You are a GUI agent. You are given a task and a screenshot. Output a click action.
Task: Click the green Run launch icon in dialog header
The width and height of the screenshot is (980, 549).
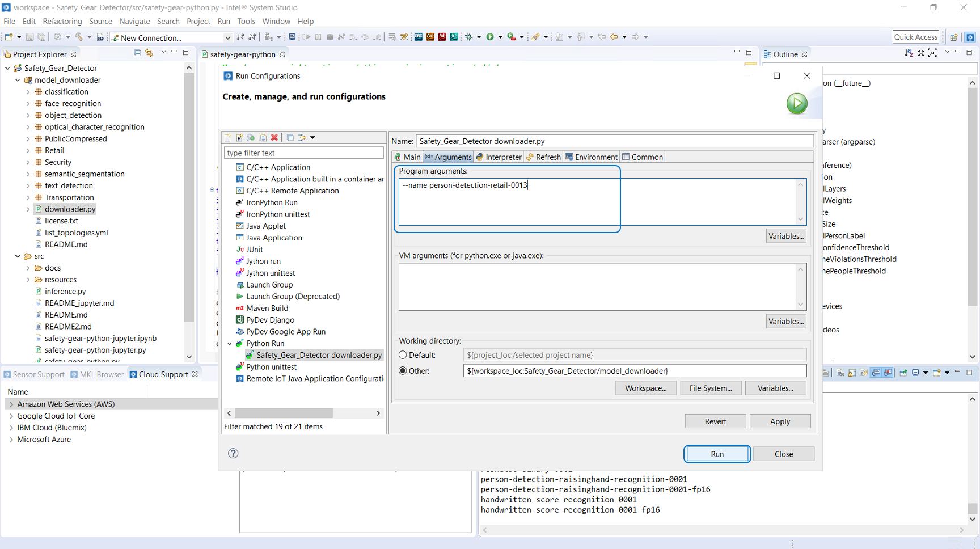796,104
